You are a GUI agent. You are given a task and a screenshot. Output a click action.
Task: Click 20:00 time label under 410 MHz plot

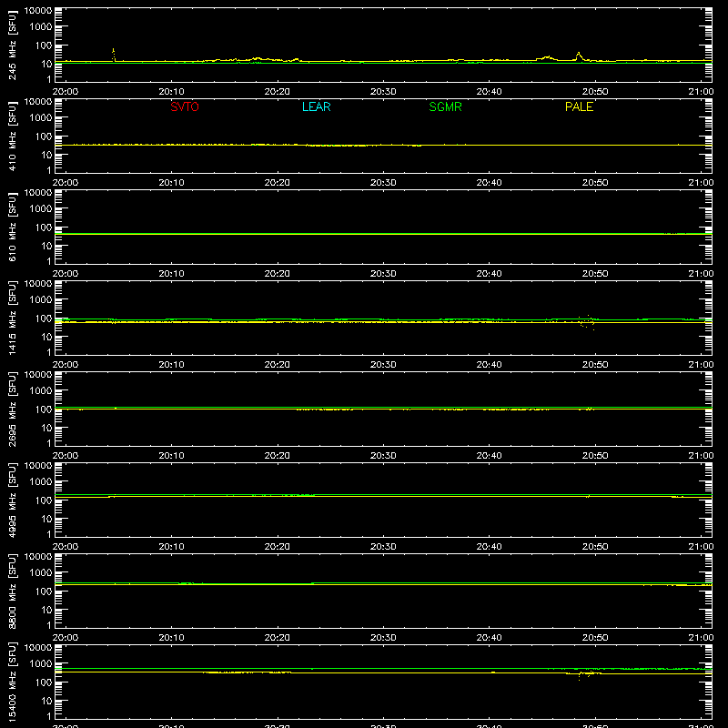(x=65, y=183)
